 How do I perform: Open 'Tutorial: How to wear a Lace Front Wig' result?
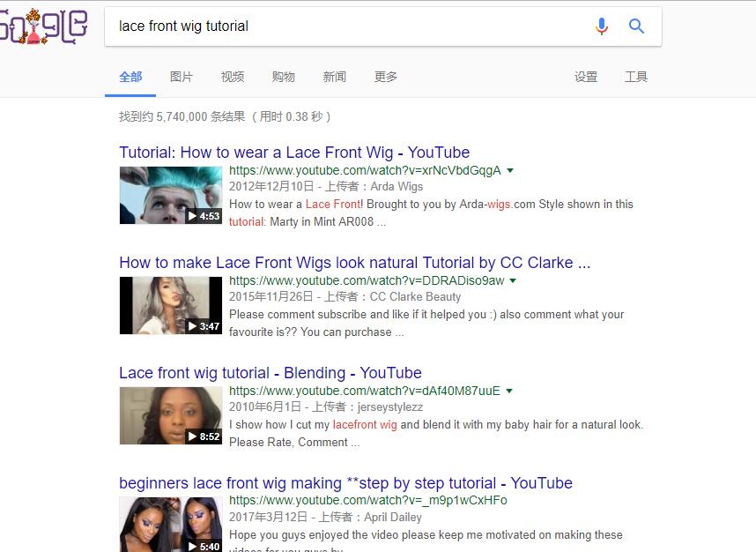pos(294,153)
